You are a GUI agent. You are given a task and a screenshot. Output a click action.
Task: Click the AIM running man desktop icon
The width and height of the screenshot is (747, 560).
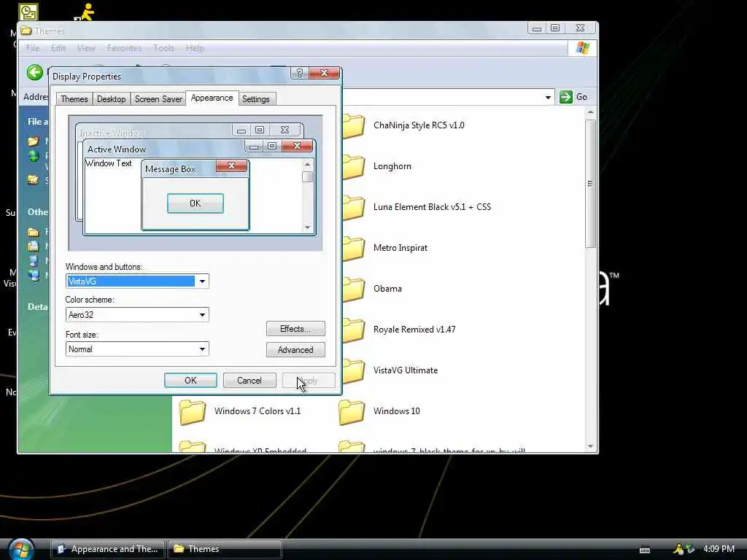[85, 12]
